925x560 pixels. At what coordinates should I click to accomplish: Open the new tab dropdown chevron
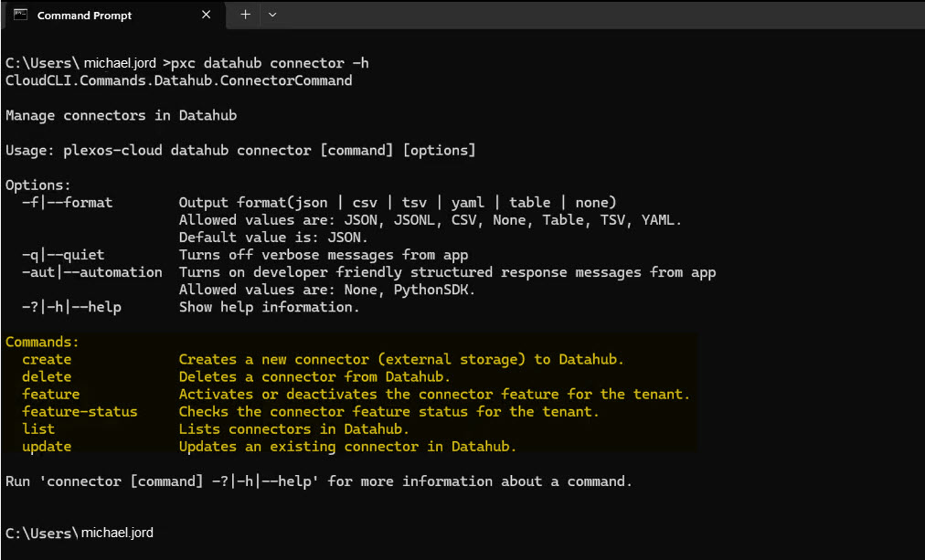point(272,16)
